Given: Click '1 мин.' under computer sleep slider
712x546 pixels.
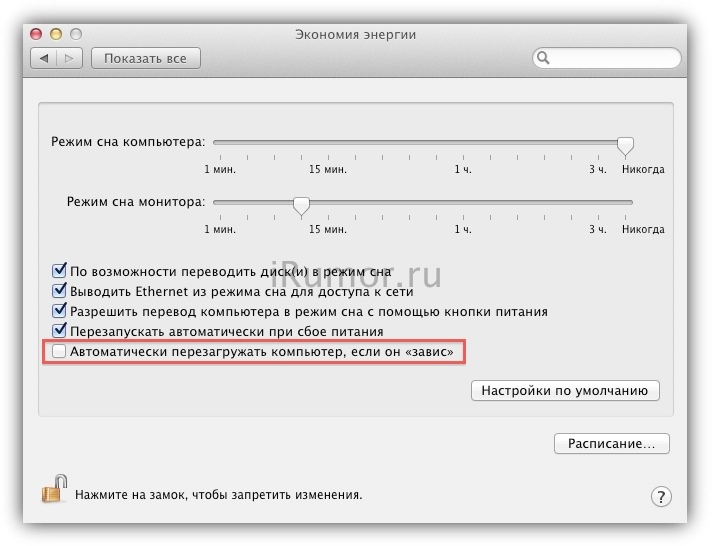Looking at the screenshot, I should tap(220, 169).
